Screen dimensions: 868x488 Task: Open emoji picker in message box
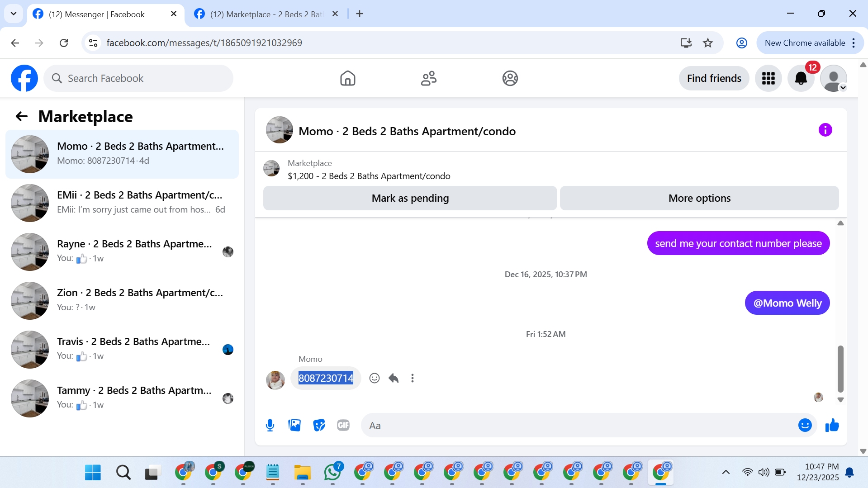(805, 425)
